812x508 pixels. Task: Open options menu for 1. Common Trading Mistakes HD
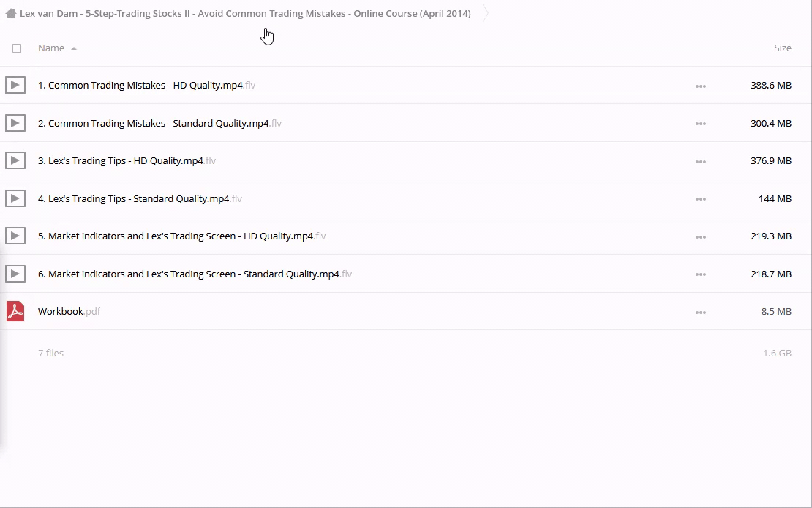(700, 86)
